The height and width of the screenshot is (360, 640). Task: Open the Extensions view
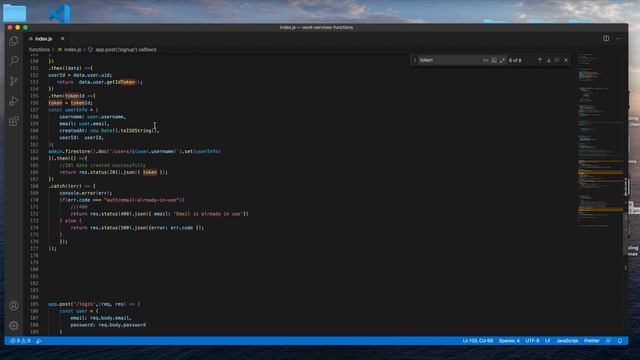[x=13, y=121]
